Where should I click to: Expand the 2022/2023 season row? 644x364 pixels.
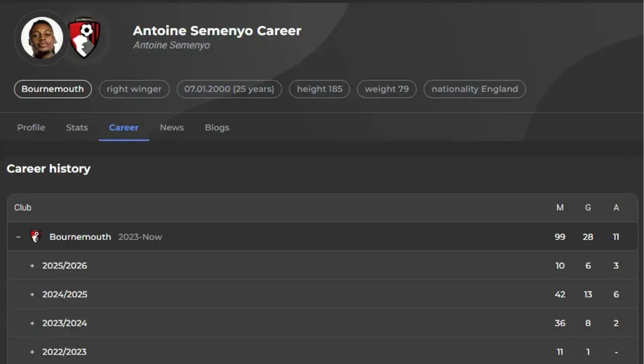(32, 352)
